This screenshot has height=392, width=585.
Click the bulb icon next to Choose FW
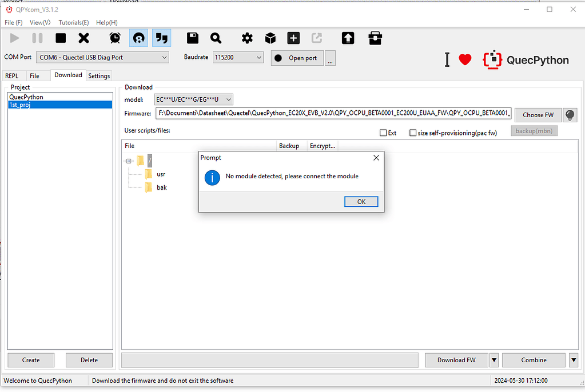point(570,115)
